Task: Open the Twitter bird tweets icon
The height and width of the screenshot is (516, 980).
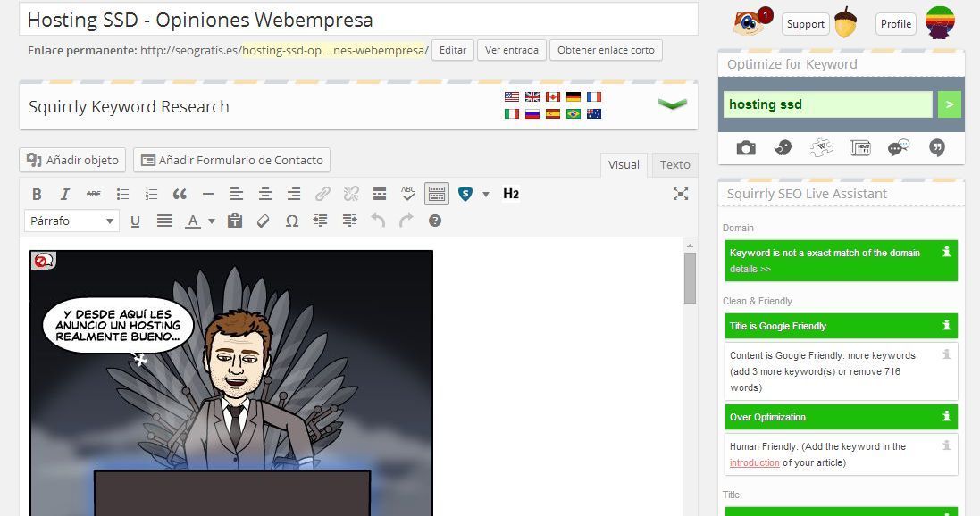Action: 783,148
